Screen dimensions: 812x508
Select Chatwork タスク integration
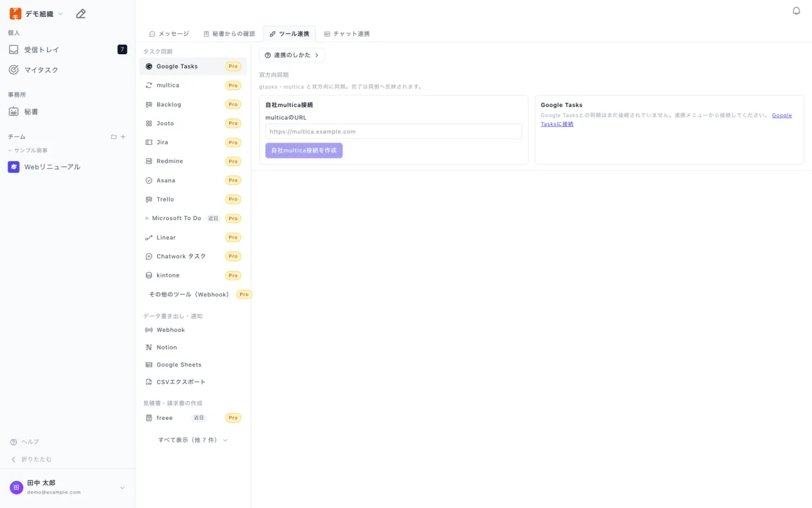[x=194, y=257]
